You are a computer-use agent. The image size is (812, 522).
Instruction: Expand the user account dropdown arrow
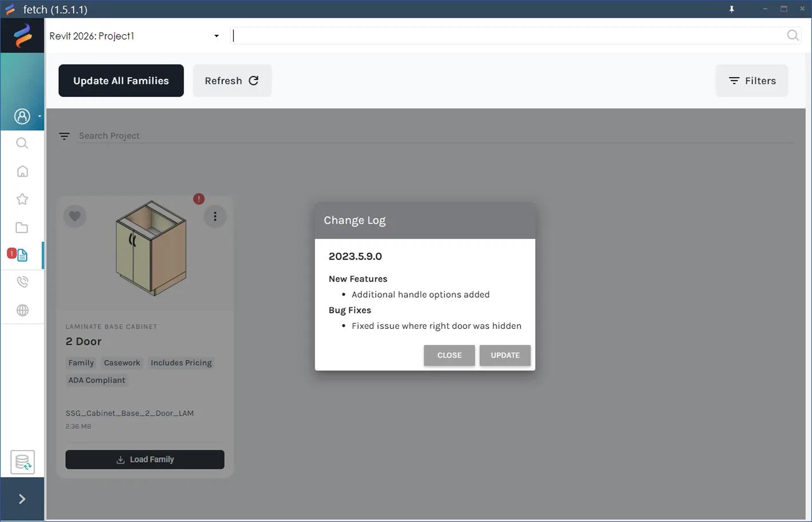[39, 117]
